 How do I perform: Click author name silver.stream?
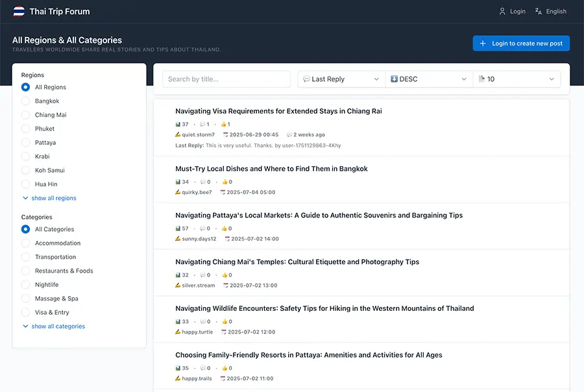tap(198, 286)
